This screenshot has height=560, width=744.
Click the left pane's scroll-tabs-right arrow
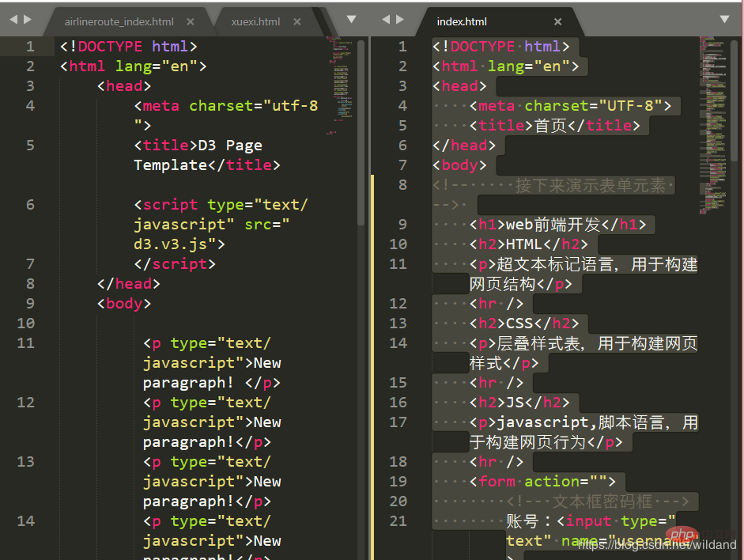pyautogui.click(x=28, y=19)
